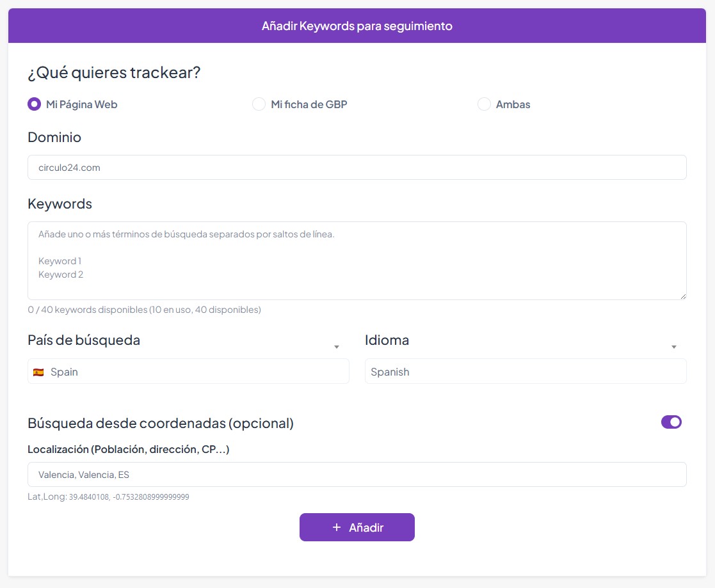Expand the País de búsqueda dropdown arrow
The image size is (715, 588).
pos(337,347)
